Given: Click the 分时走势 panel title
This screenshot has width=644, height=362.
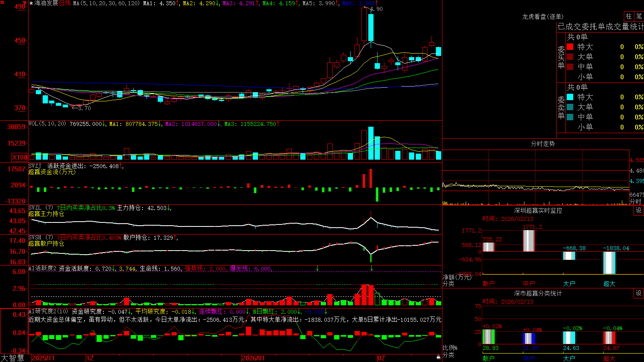Looking at the screenshot, I should [x=543, y=144].
